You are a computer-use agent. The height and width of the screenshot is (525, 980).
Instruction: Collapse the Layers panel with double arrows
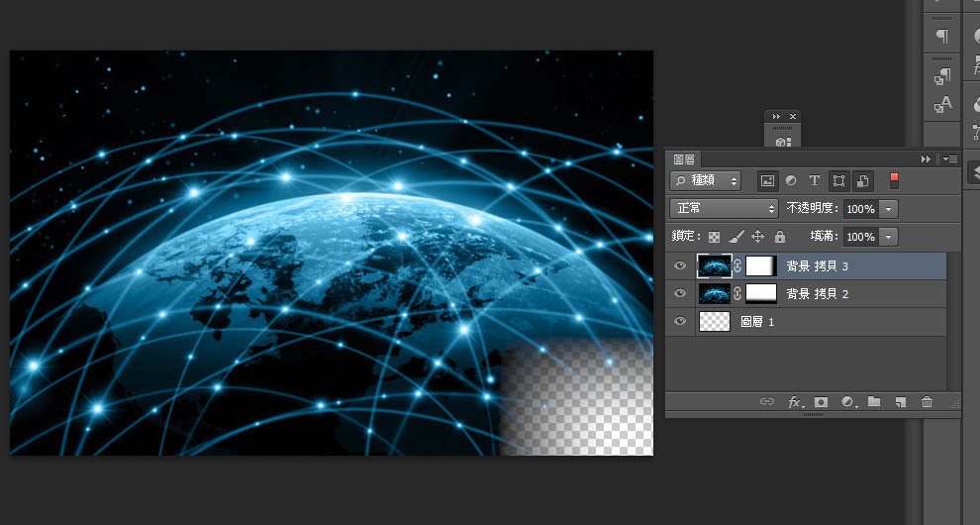[x=926, y=159]
